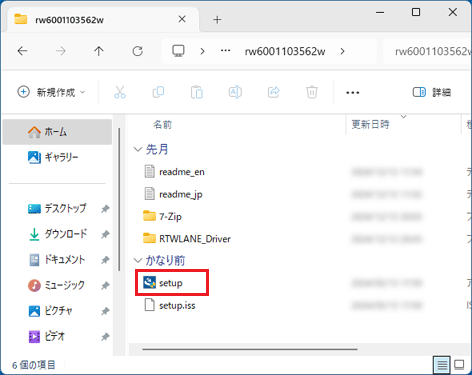Viewport: 472px width, 375px height.
Task: Close the rw6001103562w tab
Action: pyautogui.click(x=182, y=19)
